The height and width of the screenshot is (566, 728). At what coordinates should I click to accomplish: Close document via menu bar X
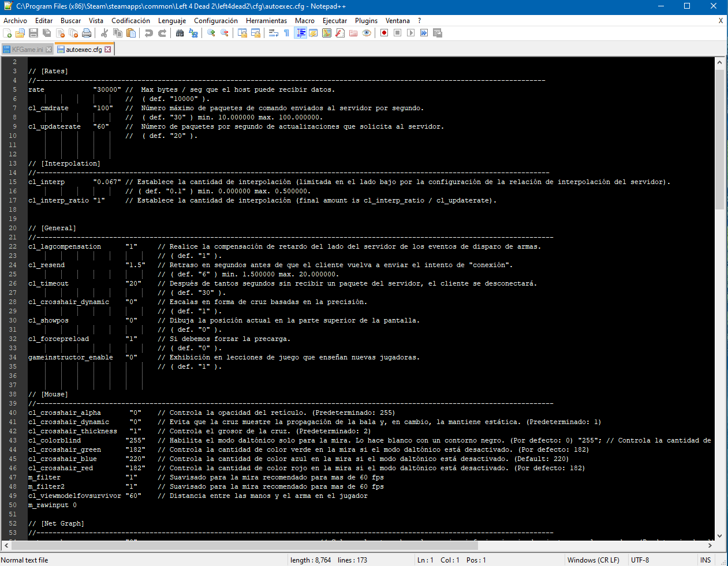(720, 20)
